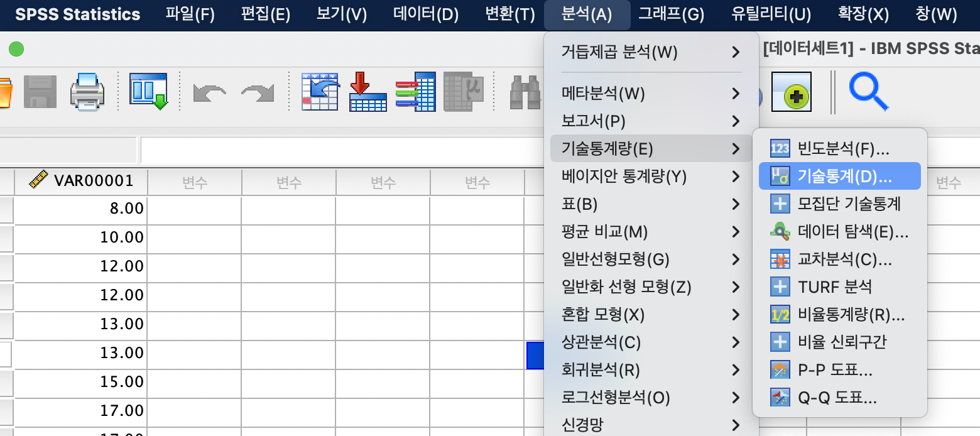Image resolution: width=980 pixels, height=436 pixels.
Task: Expand 보고서(P) submenu
Action: (651, 121)
